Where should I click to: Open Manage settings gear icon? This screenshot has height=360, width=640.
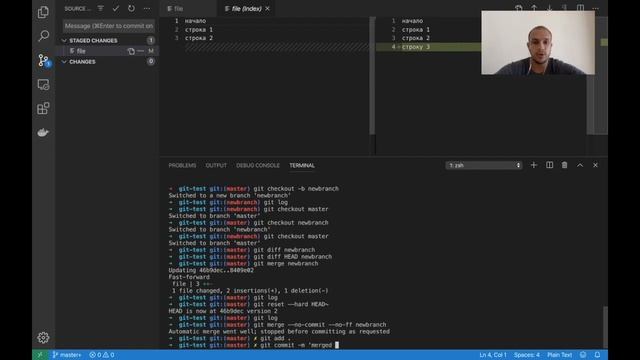[43, 338]
